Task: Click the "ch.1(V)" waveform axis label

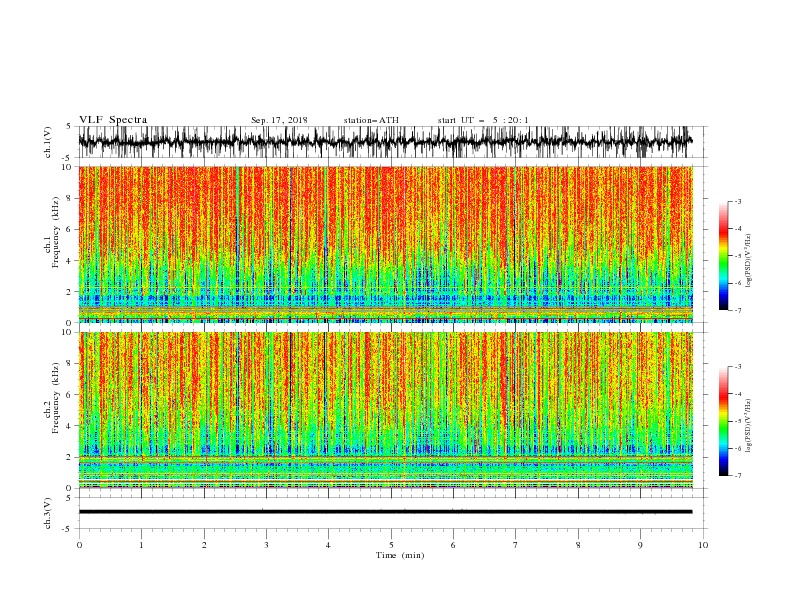Action: tap(48, 142)
